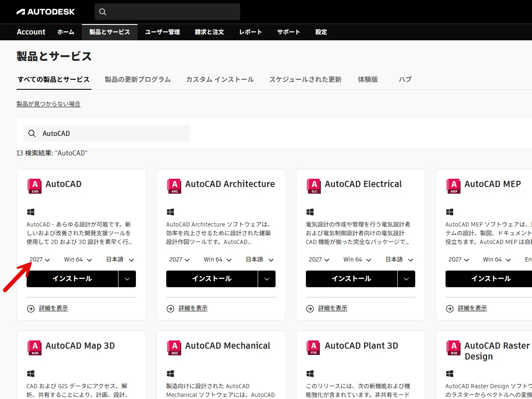
Task: Click the Windows icon on the AutoCAD Mechanical card
Action: point(170,374)
